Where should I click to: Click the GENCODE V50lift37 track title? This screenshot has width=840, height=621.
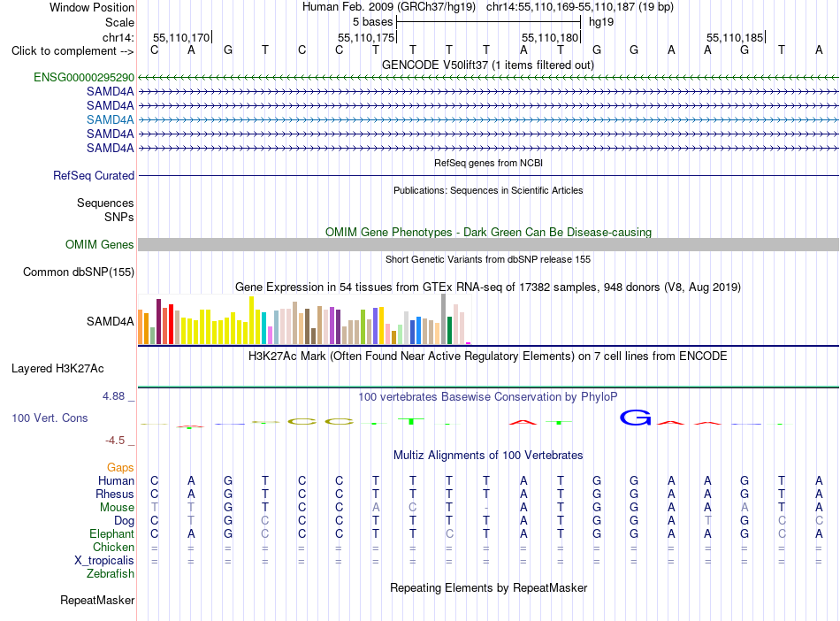tap(488, 65)
